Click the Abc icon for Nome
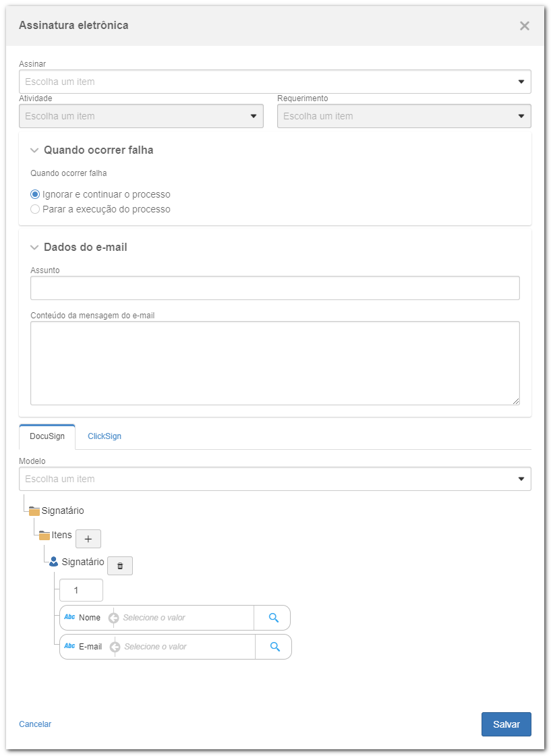 70,617
